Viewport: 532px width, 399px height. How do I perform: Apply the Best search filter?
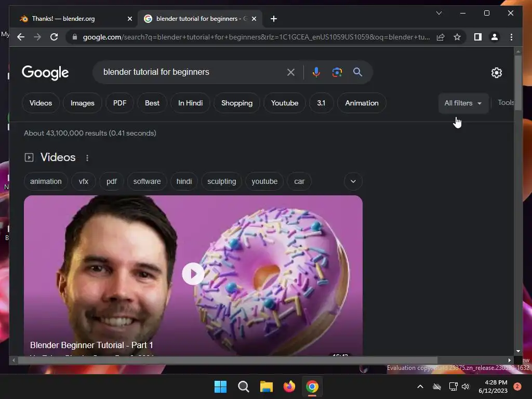pyautogui.click(x=152, y=103)
